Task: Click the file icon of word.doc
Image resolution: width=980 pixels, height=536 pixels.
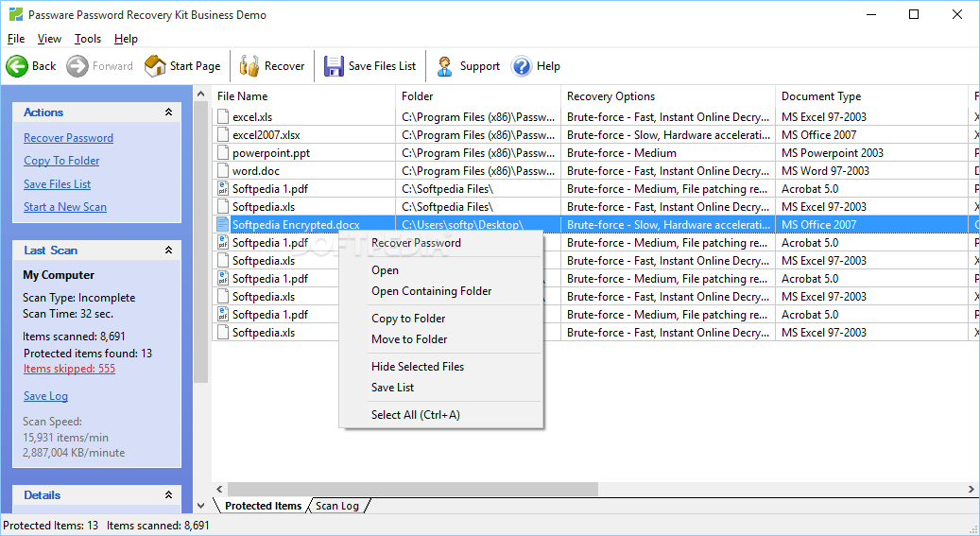Action: pyautogui.click(x=222, y=171)
